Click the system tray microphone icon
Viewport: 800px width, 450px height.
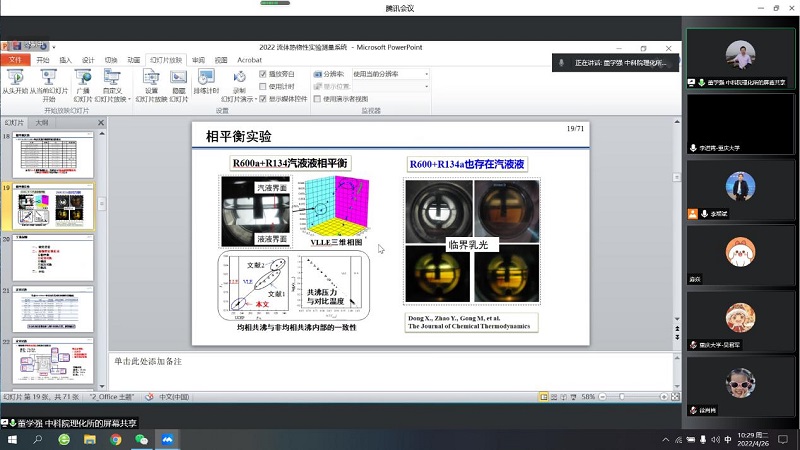click(x=703, y=440)
